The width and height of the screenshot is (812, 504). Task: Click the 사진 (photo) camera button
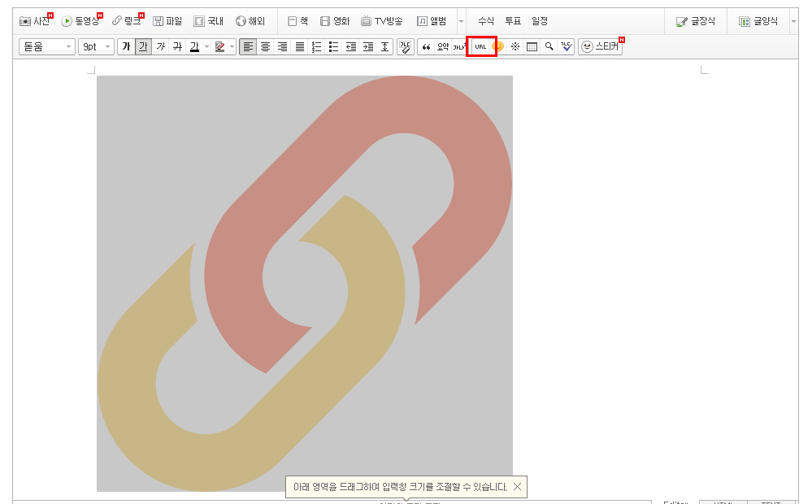35,21
